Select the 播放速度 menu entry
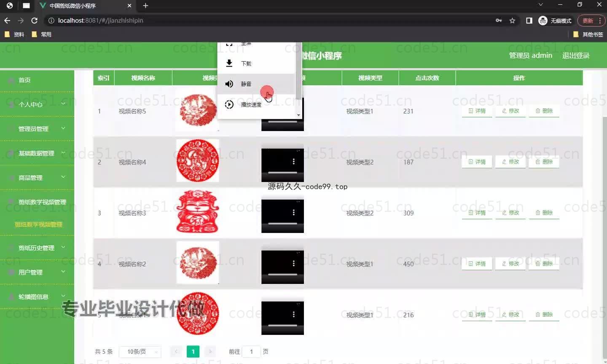 click(256, 104)
